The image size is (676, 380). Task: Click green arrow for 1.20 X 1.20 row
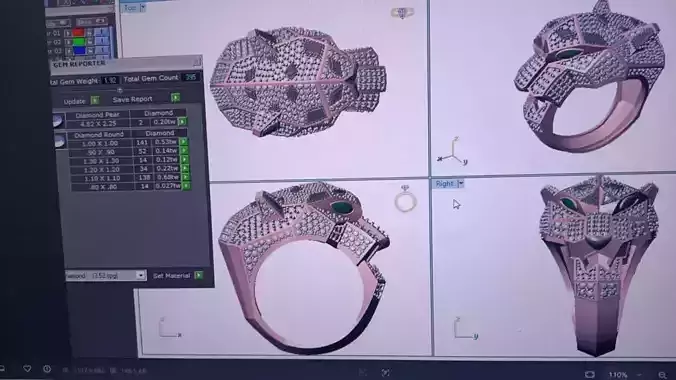(185, 168)
